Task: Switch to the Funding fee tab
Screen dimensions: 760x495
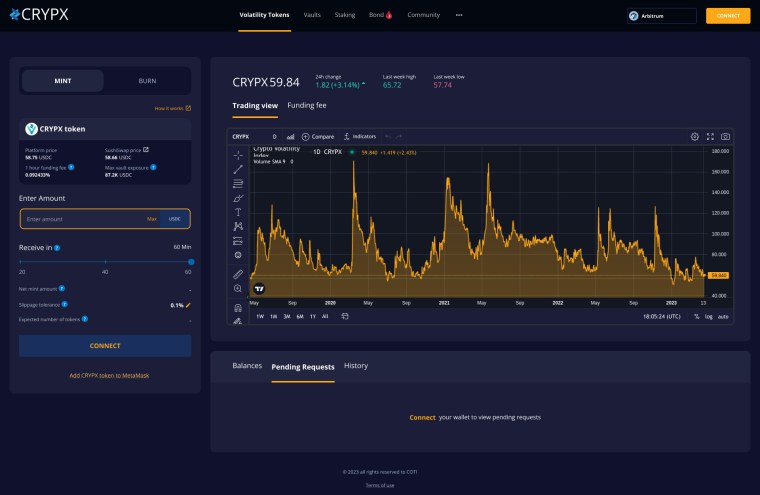Action: tap(307, 105)
